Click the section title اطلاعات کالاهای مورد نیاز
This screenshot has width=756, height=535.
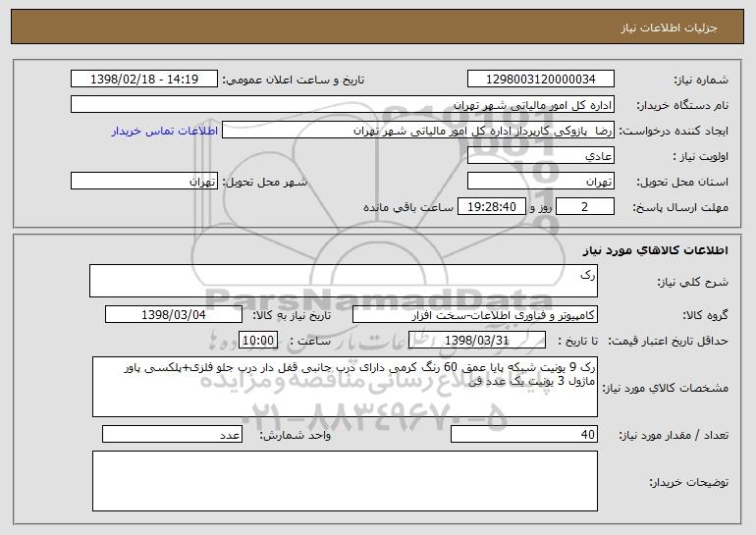[655, 250]
